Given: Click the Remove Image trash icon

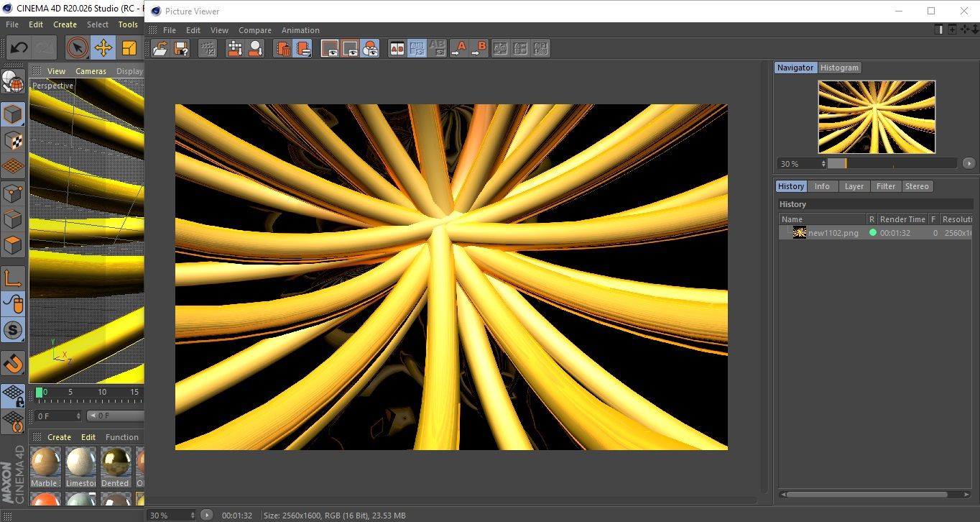Looking at the screenshot, I should 283,48.
